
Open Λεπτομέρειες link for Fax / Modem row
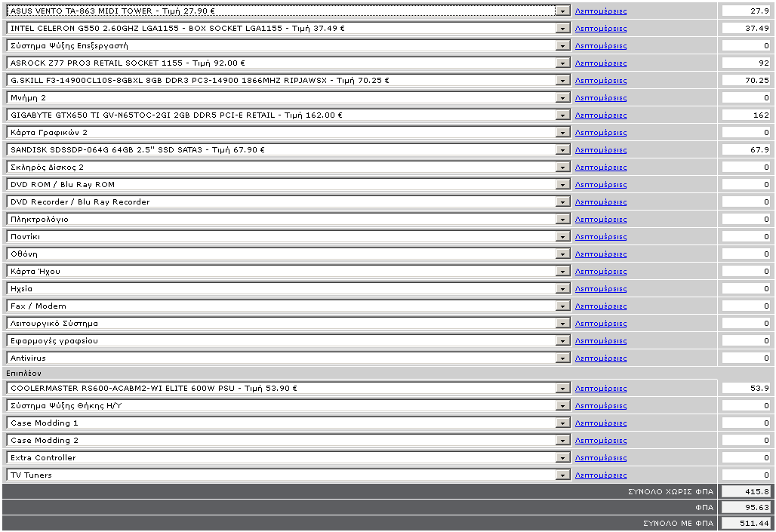(601, 306)
